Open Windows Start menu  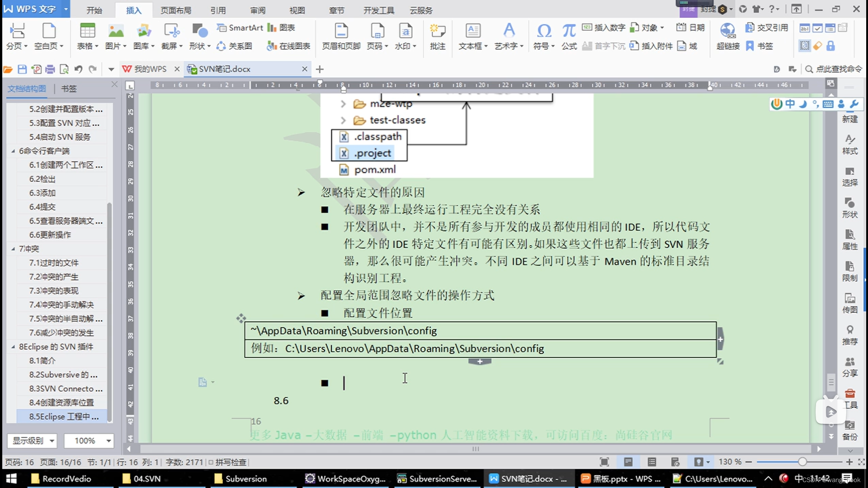click(x=11, y=479)
